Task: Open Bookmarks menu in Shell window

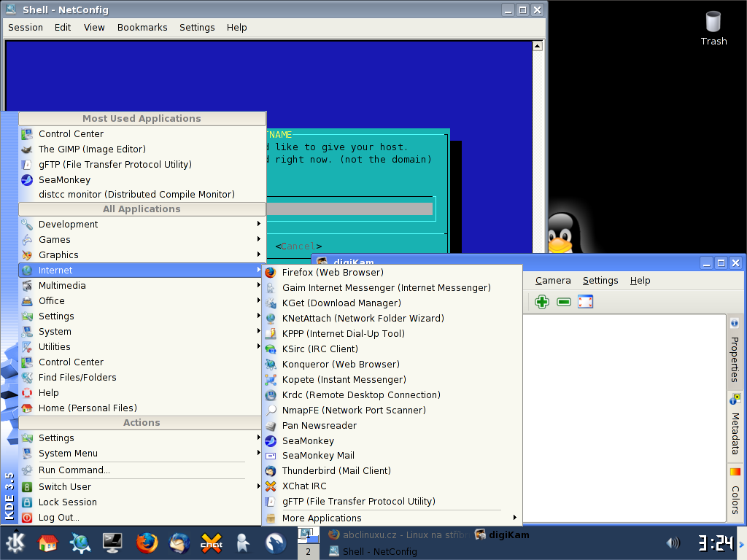Action: tap(142, 28)
